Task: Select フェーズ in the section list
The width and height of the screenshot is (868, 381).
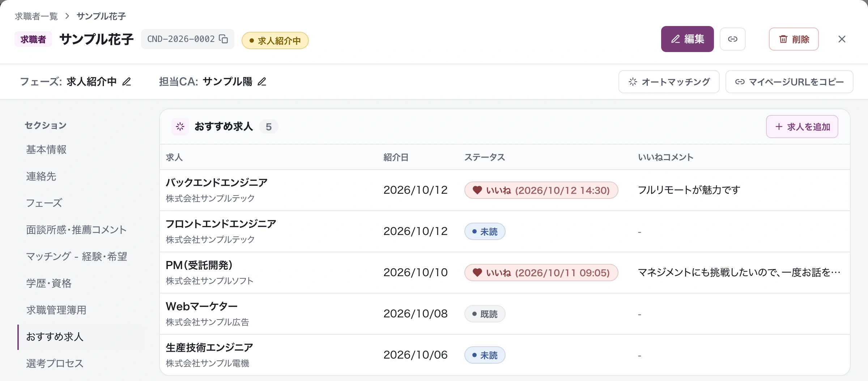Action: 44,203
